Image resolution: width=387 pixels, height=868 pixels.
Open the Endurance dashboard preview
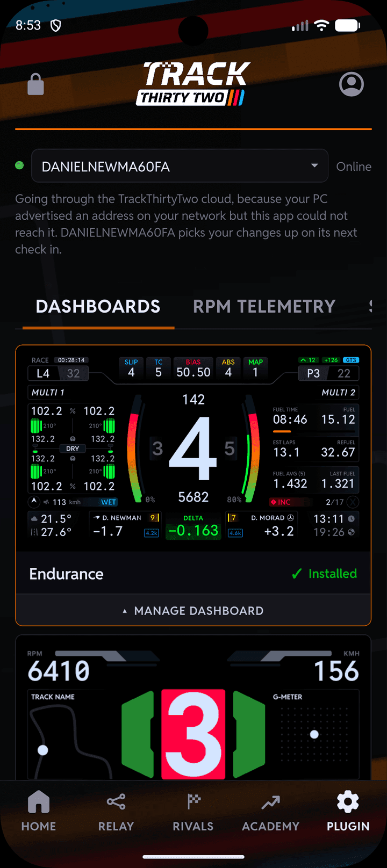193,449
